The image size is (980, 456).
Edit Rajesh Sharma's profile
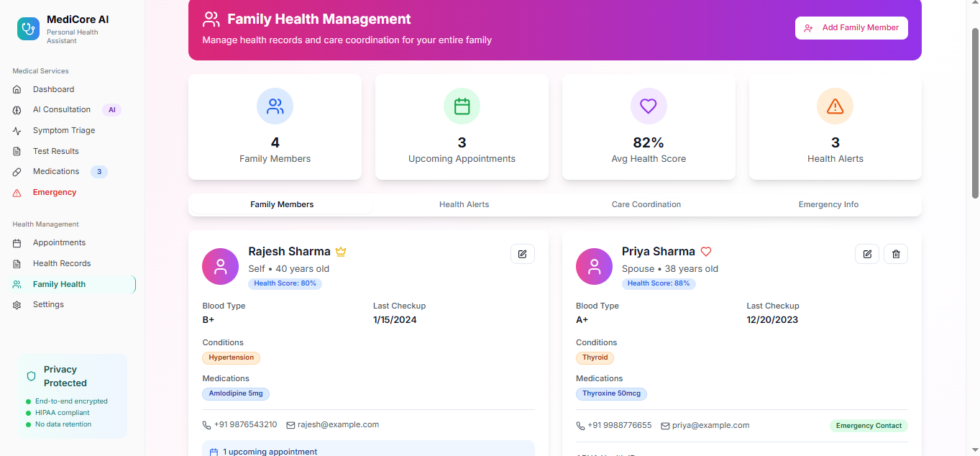point(523,254)
